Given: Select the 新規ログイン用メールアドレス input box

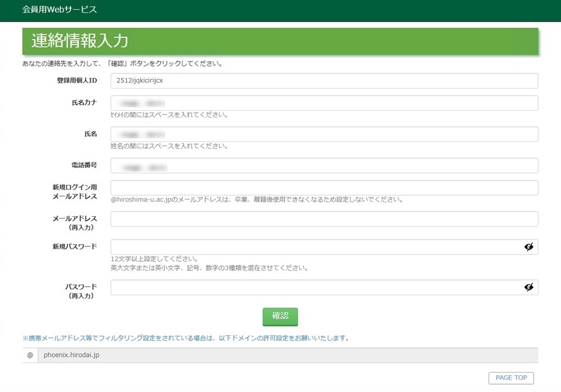Looking at the screenshot, I should [324, 188].
